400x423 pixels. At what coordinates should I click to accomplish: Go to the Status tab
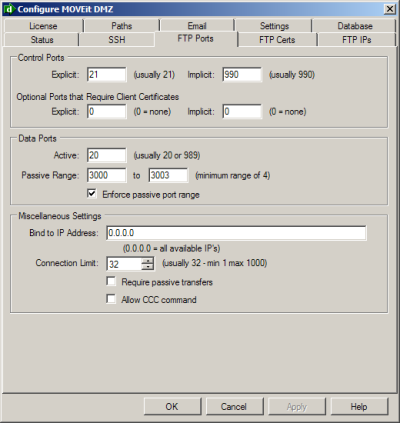point(42,40)
